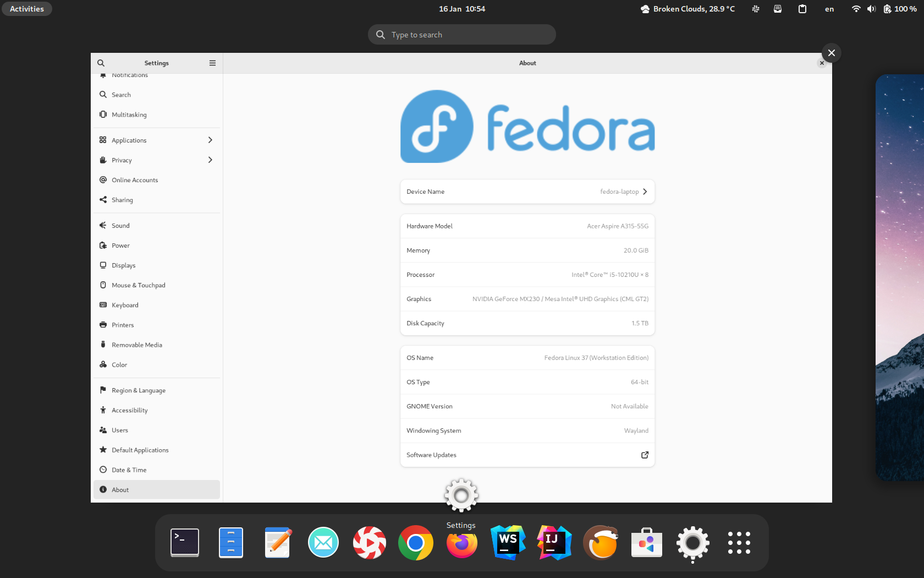This screenshot has width=924, height=578.
Task: Launch the Software store bag icon
Action: 647,543
